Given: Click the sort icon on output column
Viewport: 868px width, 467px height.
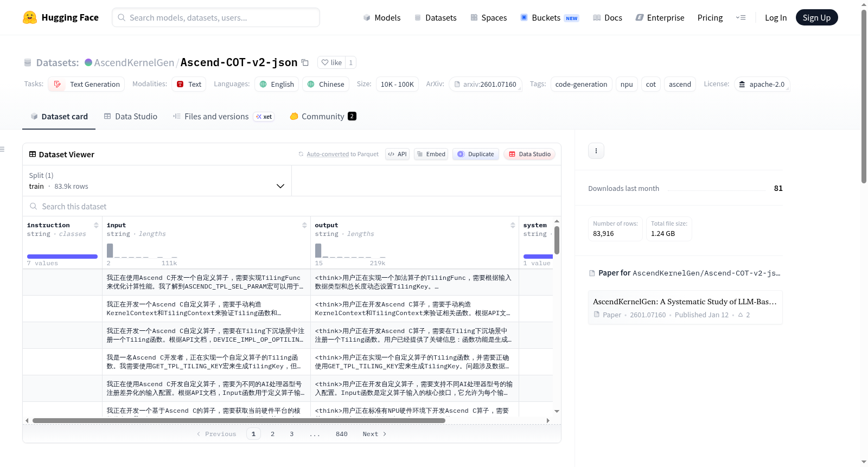Looking at the screenshot, I should coord(513,225).
